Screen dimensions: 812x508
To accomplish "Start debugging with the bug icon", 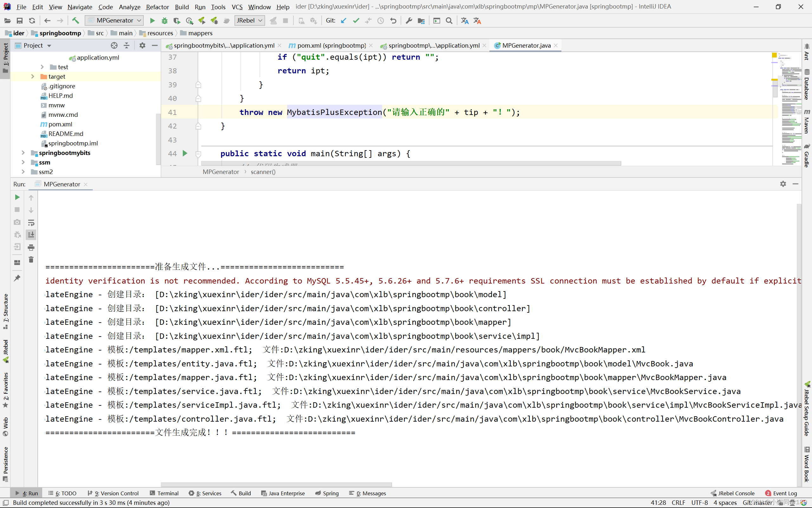I will pyautogui.click(x=164, y=21).
